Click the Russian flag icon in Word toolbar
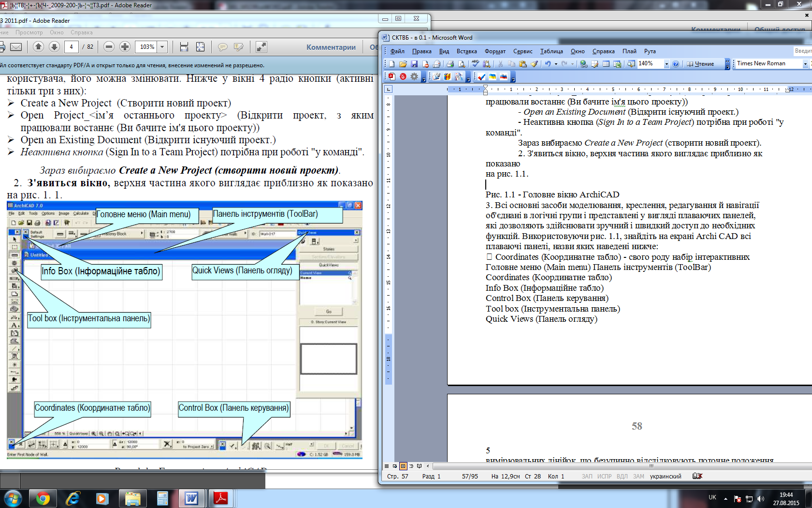 coord(504,76)
